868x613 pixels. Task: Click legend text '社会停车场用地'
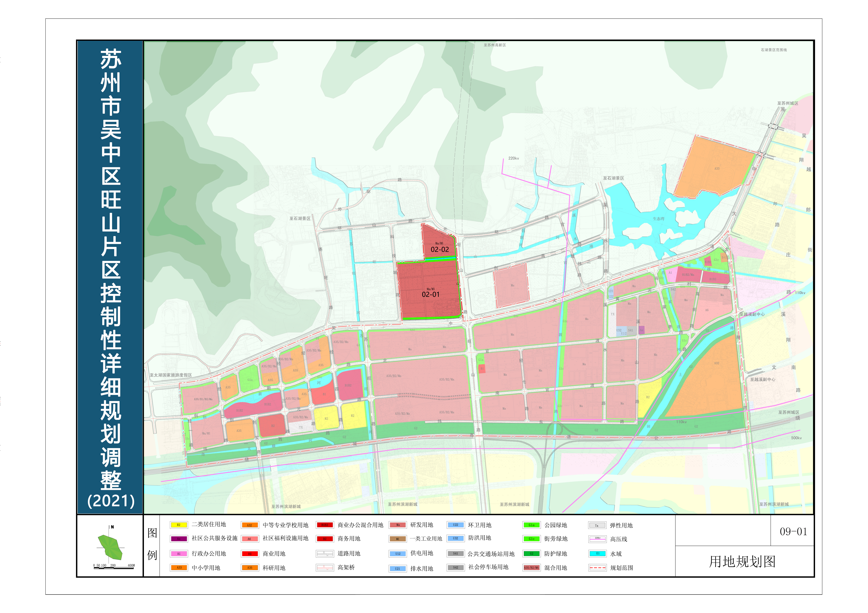click(x=488, y=567)
